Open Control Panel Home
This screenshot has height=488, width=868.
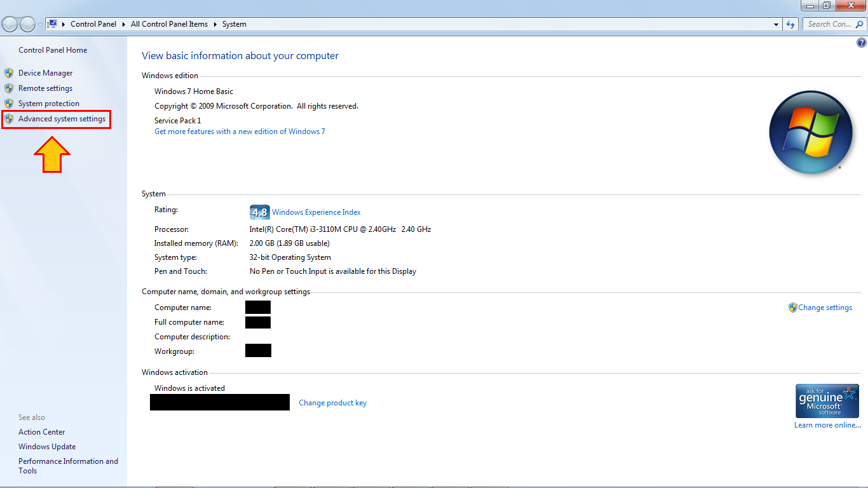[x=53, y=50]
